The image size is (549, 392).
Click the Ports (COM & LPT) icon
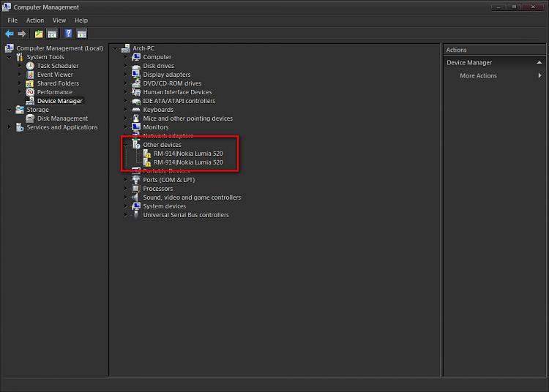(x=136, y=180)
